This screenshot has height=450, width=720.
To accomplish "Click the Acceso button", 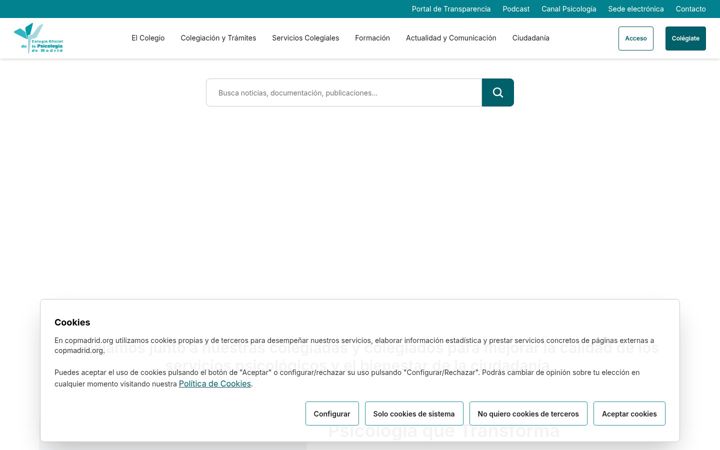I will click(636, 38).
